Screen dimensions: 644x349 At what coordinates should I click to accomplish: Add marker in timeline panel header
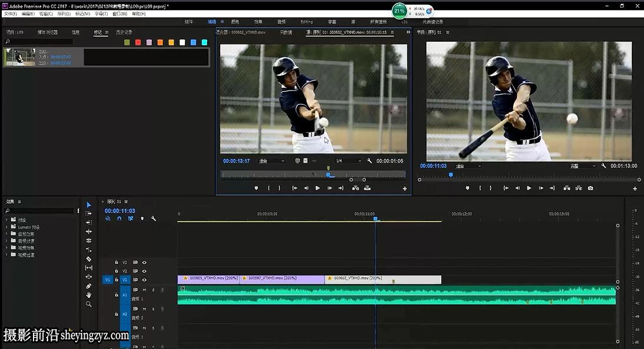pyautogui.click(x=142, y=219)
